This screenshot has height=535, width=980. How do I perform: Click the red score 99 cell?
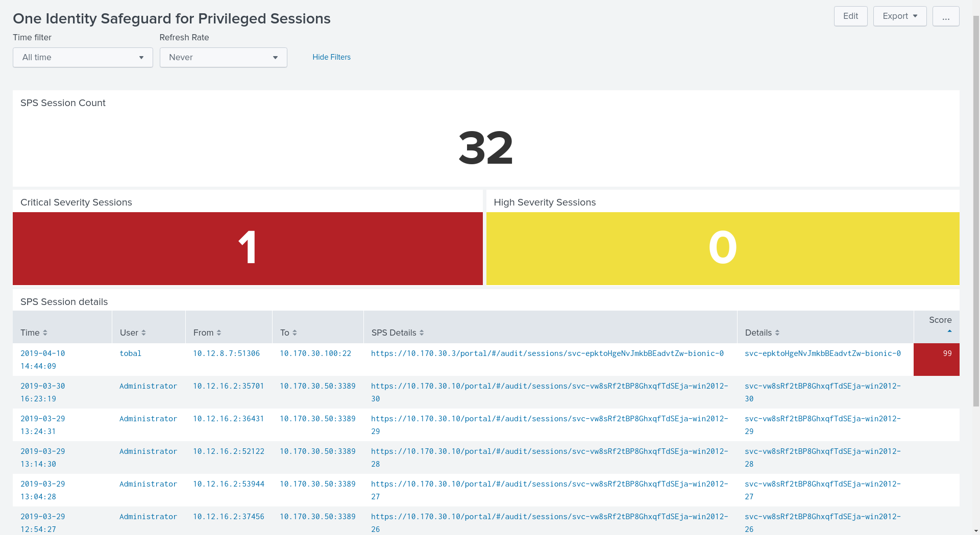click(936, 359)
